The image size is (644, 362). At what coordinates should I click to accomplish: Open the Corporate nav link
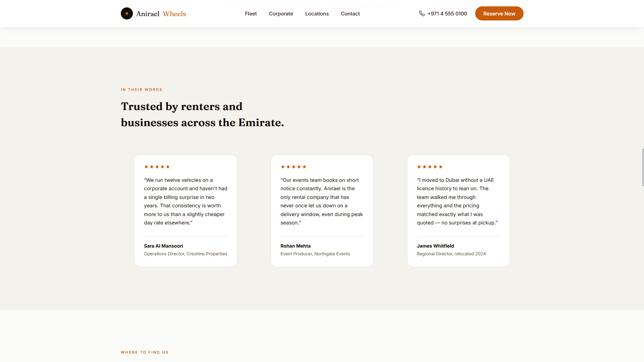(281, 14)
